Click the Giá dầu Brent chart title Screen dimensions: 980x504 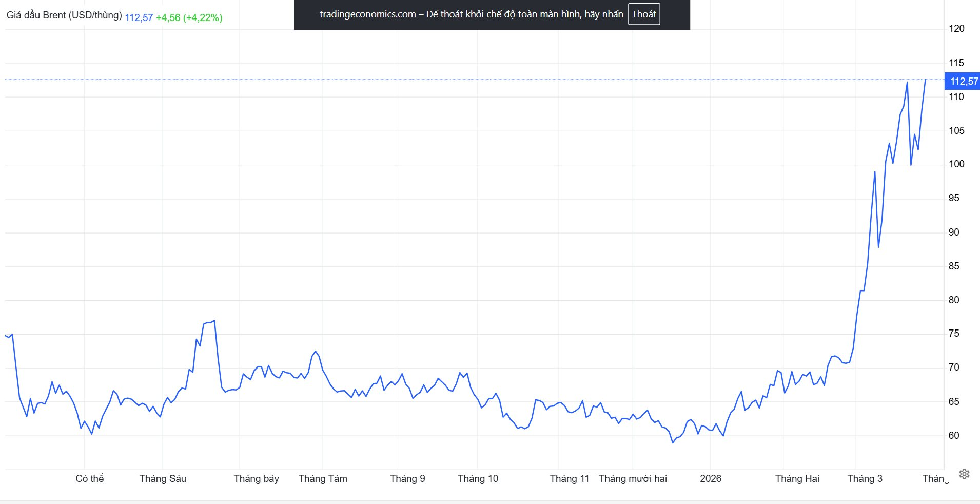point(64,15)
